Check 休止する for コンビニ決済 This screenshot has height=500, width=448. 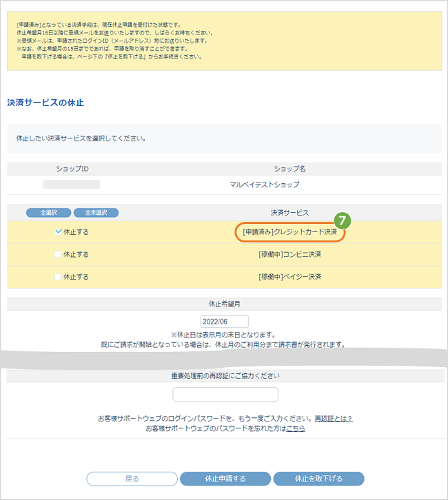(58, 254)
